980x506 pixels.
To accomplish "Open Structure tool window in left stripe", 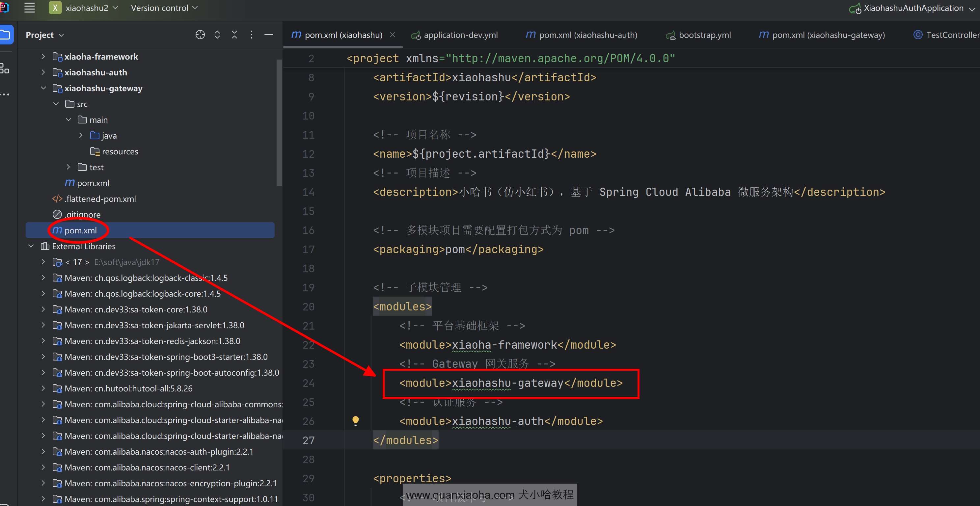I will tap(5, 68).
